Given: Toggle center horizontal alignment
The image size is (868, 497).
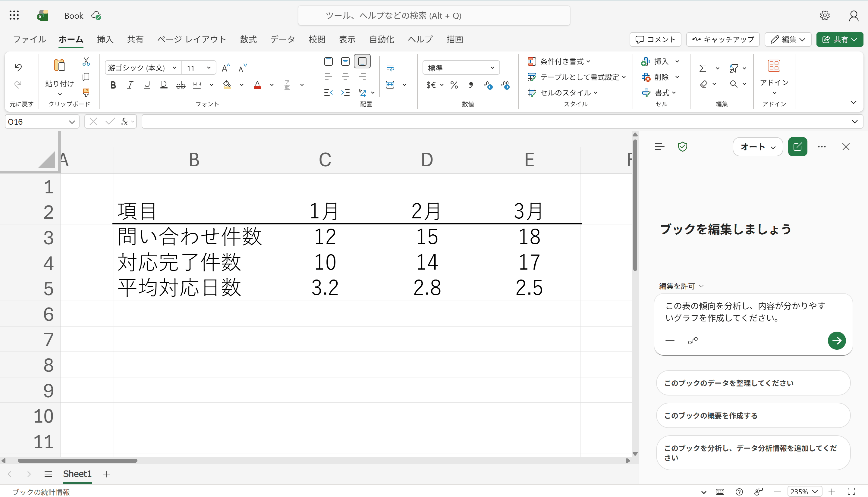Looking at the screenshot, I should pyautogui.click(x=345, y=77).
